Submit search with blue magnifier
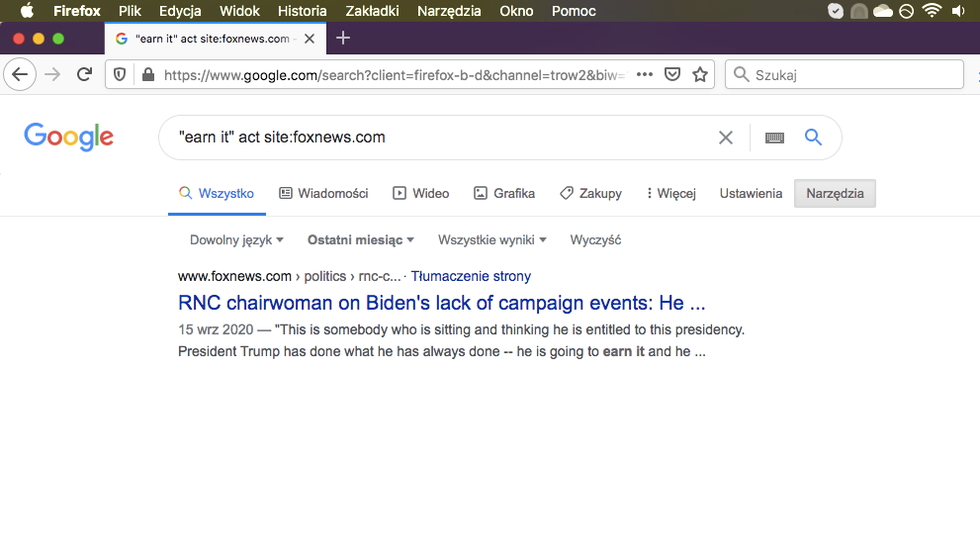 point(813,137)
